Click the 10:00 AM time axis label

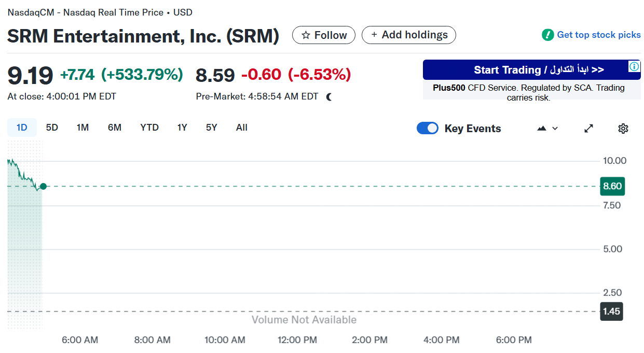[x=225, y=340]
